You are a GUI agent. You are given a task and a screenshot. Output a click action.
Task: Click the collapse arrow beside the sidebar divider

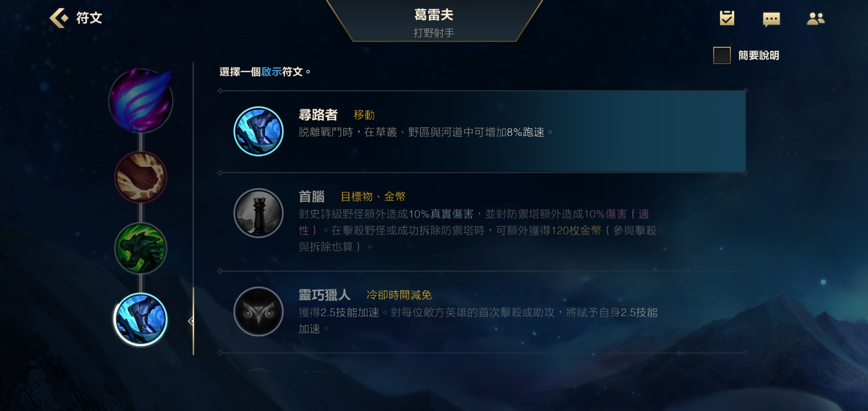[x=190, y=321]
